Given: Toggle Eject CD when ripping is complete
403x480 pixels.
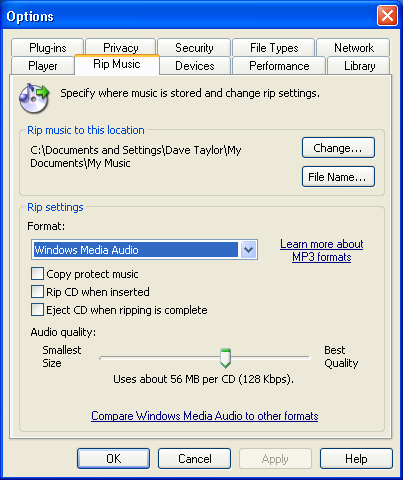Looking at the screenshot, I should click(37, 310).
